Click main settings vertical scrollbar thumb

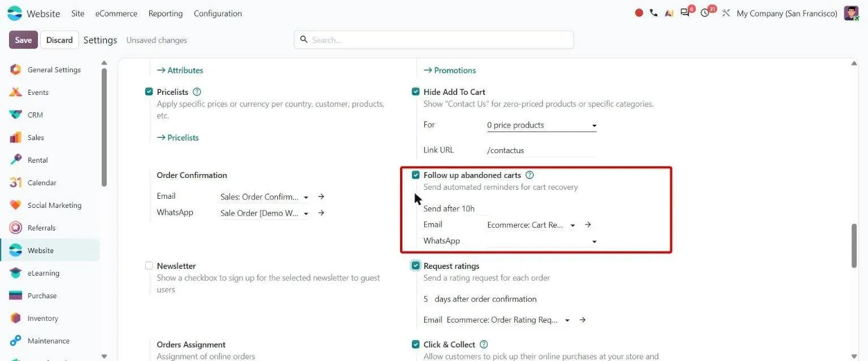coord(854,245)
